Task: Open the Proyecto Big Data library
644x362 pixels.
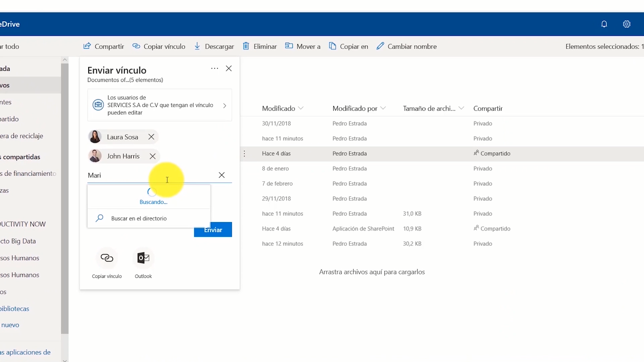Action: click(18, 241)
